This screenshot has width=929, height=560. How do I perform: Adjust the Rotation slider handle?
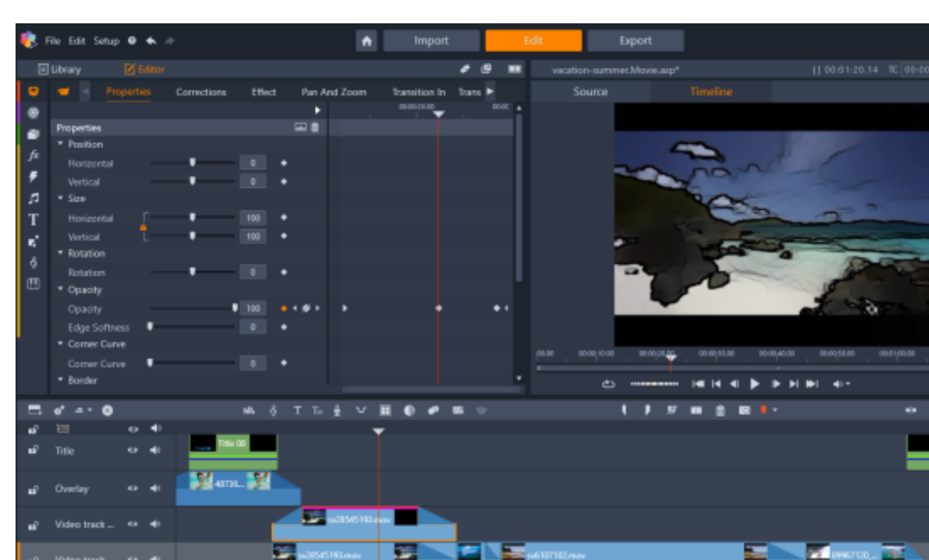[x=192, y=271]
